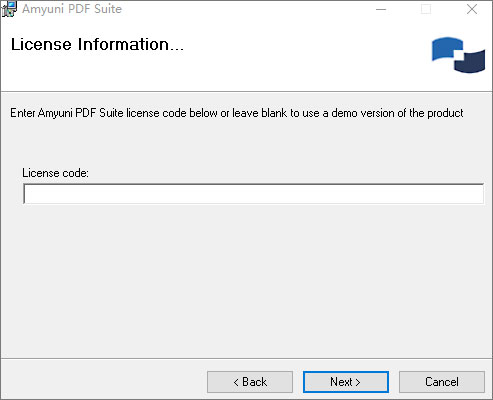The width and height of the screenshot is (493, 400).
Task: Proceed with the Next button
Action: pyautogui.click(x=346, y=382)
